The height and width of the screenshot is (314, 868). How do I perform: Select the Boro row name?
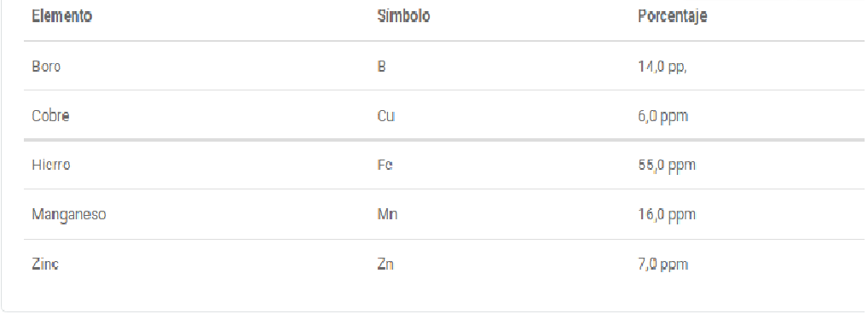pos(46,67)
